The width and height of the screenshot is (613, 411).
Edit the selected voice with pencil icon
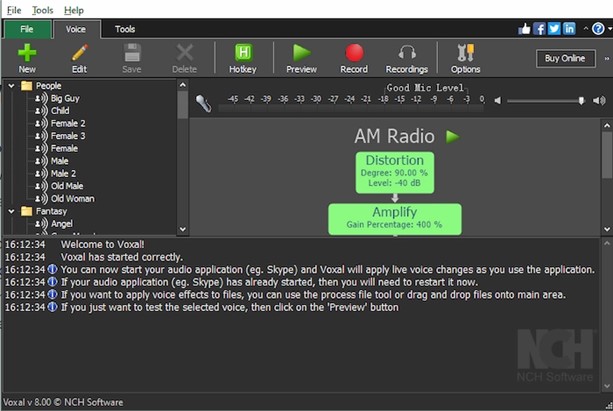79,59
